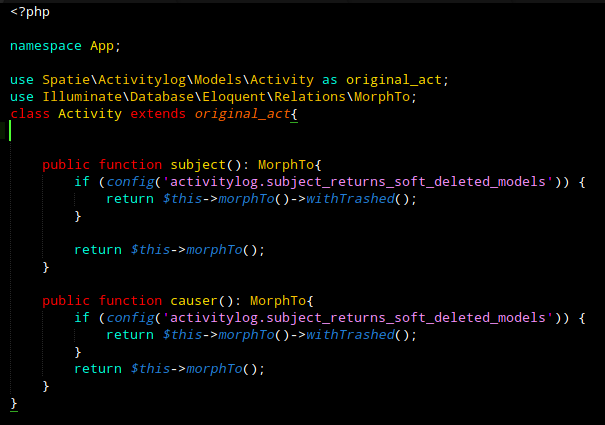605x425 pixels.
Task: Click 'withTrashed' in the subject function
Action: (x=350, y=199)
